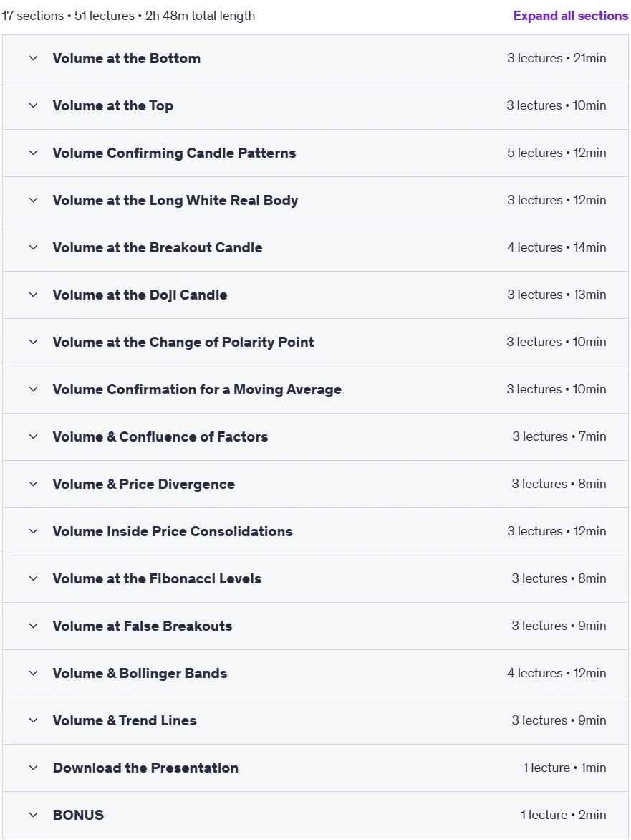The height and width of the screenshot is (840, 631).
Task: Open Volume Confirming Candle Patterns section
Action: coord(315,153)
